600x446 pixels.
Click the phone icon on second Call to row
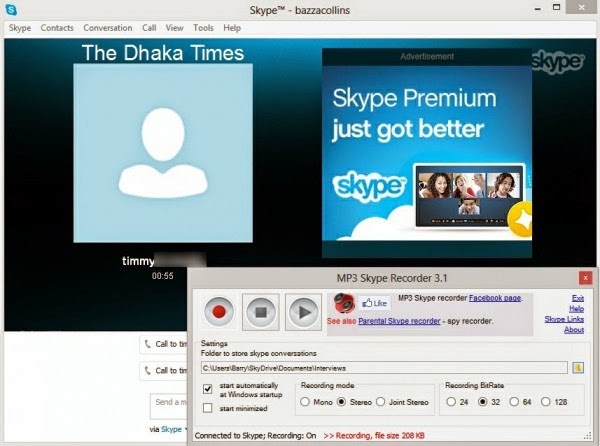[x=148, y=370]
